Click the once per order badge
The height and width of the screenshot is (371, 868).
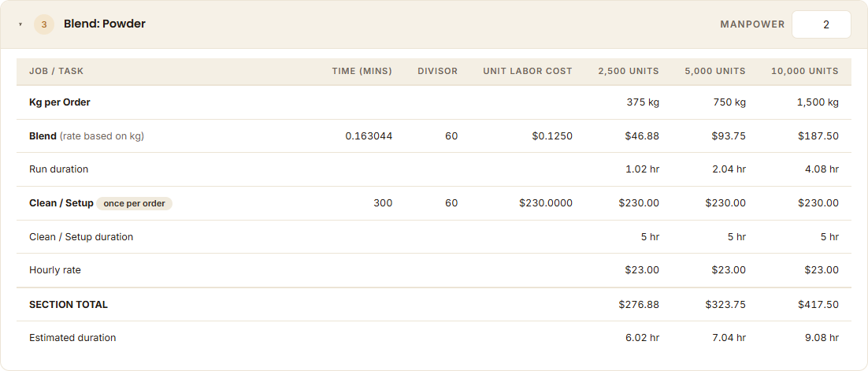coord(135,203)
